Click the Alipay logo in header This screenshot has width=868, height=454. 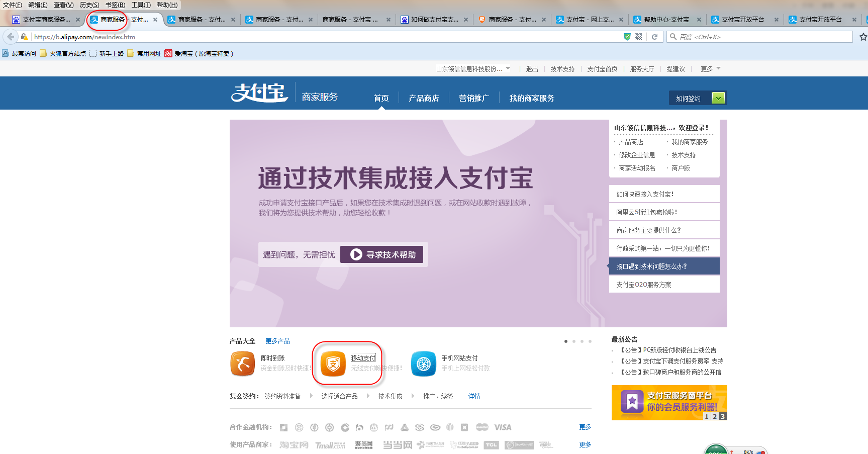259,93
